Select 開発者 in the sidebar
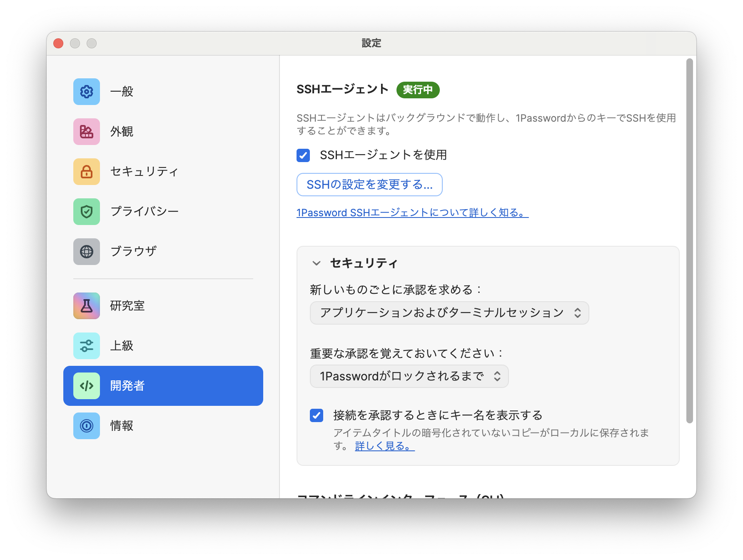This screenshot has height=560, width=743. tap(163, 386)
